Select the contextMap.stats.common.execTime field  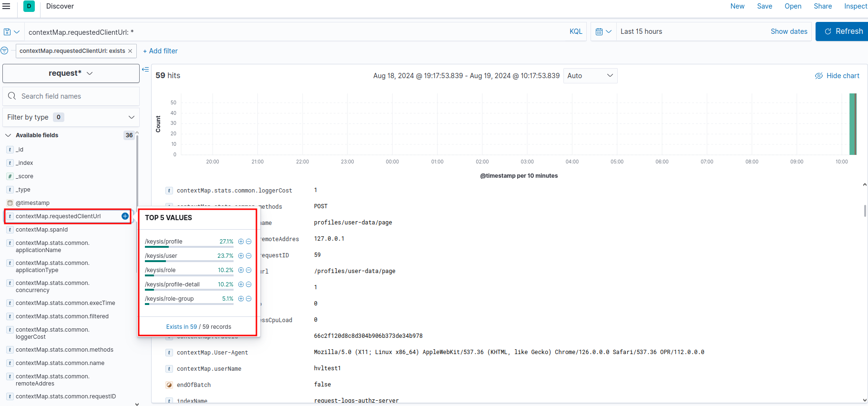coord(65,303)
